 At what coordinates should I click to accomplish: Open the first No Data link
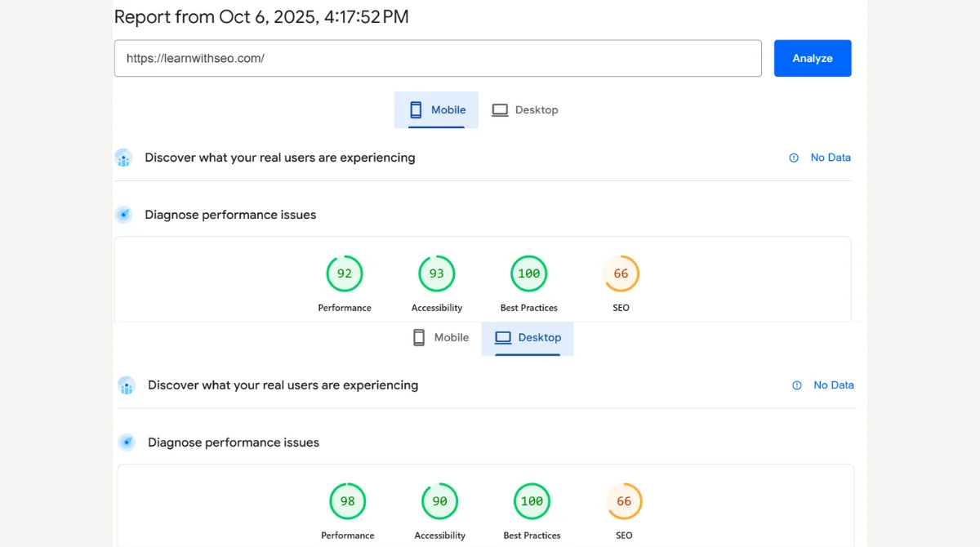(832, 157)
